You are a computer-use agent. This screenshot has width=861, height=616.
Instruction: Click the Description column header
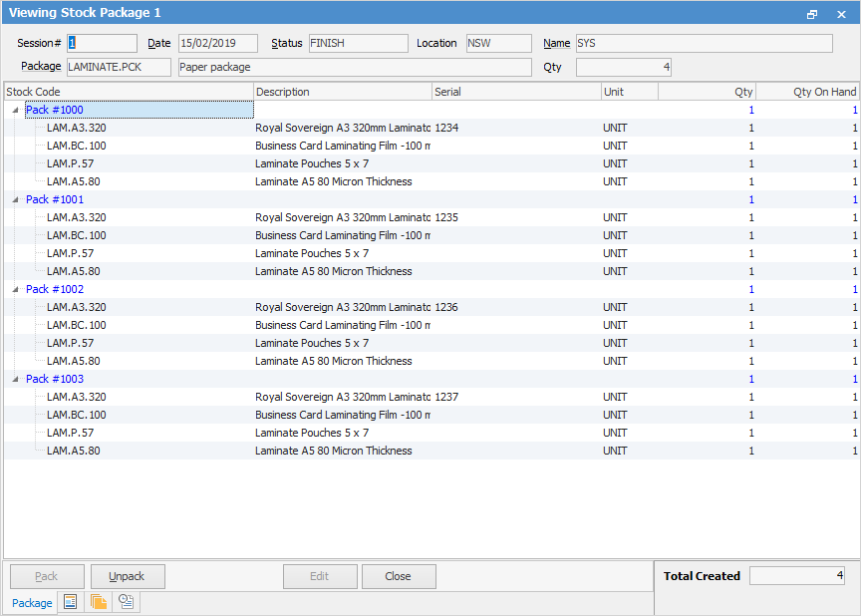coord(342,92)
